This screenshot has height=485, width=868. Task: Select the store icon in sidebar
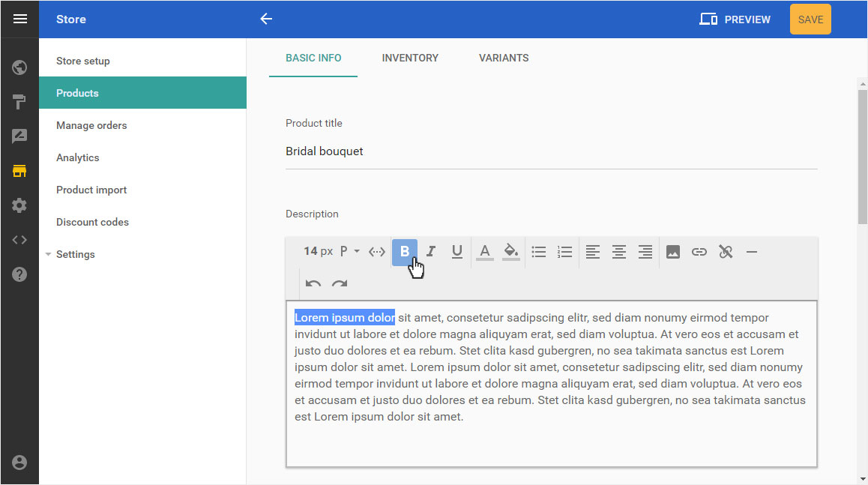[x=20, y=171]
